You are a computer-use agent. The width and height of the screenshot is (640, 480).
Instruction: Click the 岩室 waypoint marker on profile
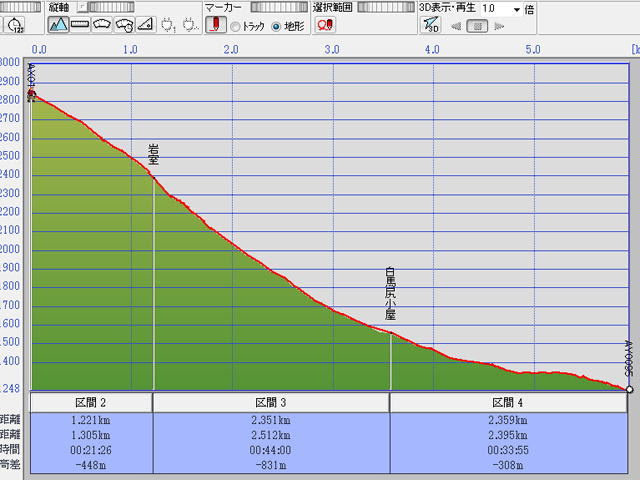coord(153,154)
